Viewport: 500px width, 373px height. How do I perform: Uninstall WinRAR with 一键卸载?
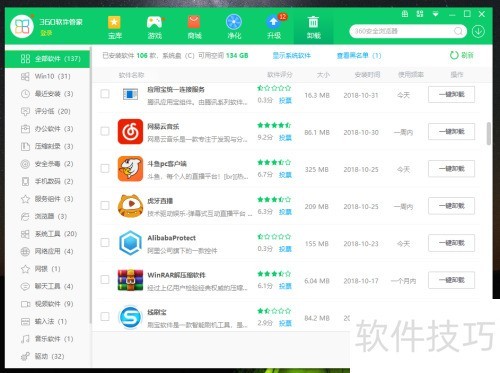tap(451, 280)
